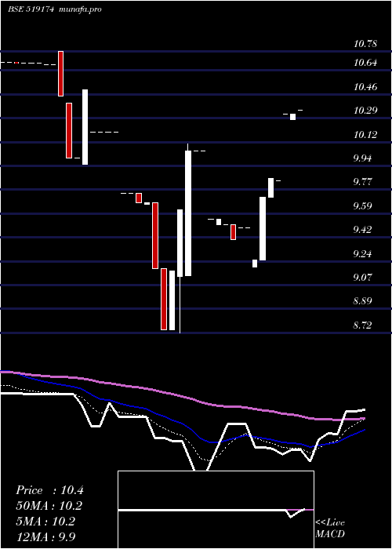Click the small white candle near 10.29
This screenshot has height=549, width=392.
pyautogui.click(x=292, y=117)
